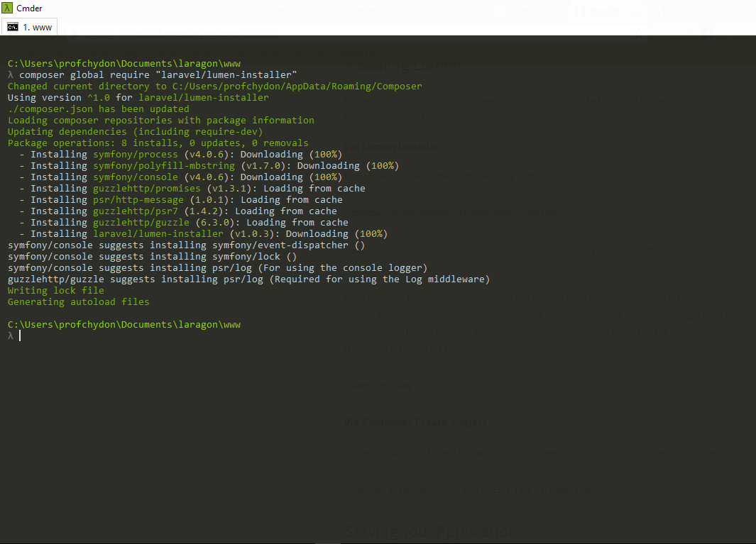Viewport: 756px width, 544px height.
Task: Click the console icon on the www tab
Action: (x=13, y=28)
